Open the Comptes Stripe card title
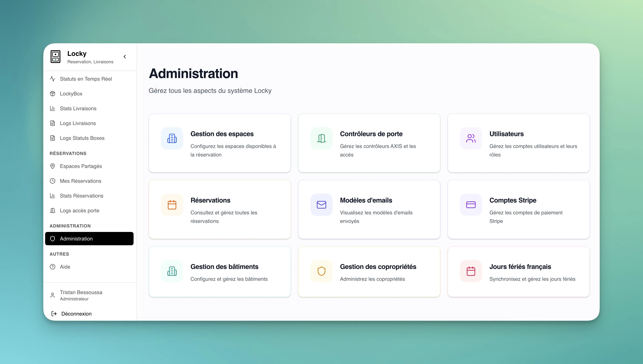Viewport: 643px width, 364px height. 513,200
